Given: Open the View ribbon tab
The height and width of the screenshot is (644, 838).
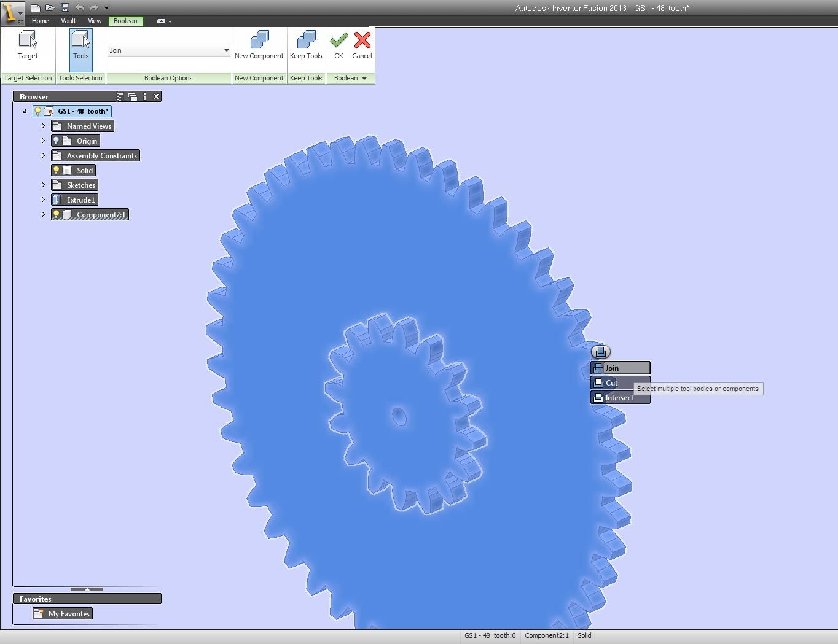Looking at the screenshot, I should coord(94,20).
